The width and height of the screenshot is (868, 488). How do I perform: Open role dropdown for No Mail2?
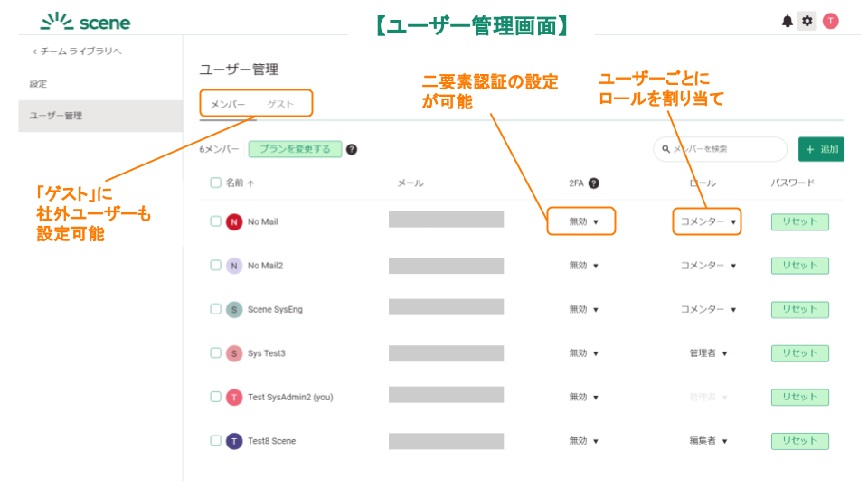click(x=708, y=266)
